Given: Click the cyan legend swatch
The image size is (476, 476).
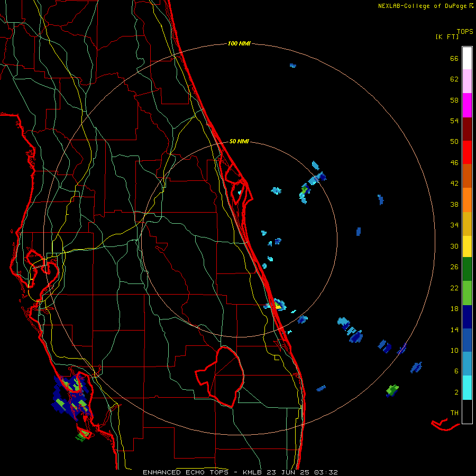Looking at the screenshot, I should point(467,388).
